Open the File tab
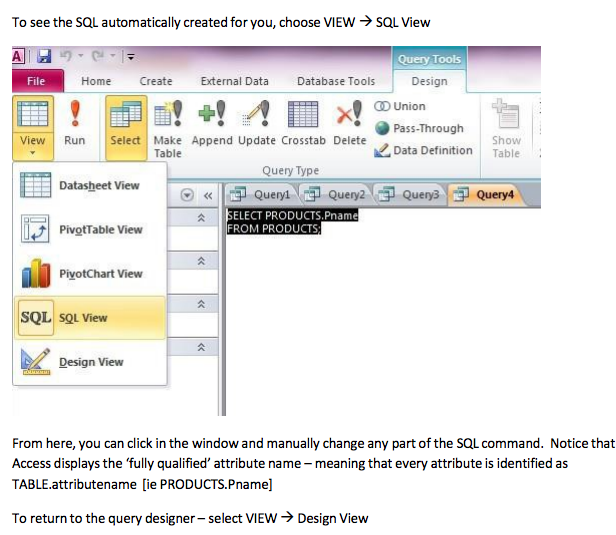Viewport: 616px width, 535px height. point(36,81)
